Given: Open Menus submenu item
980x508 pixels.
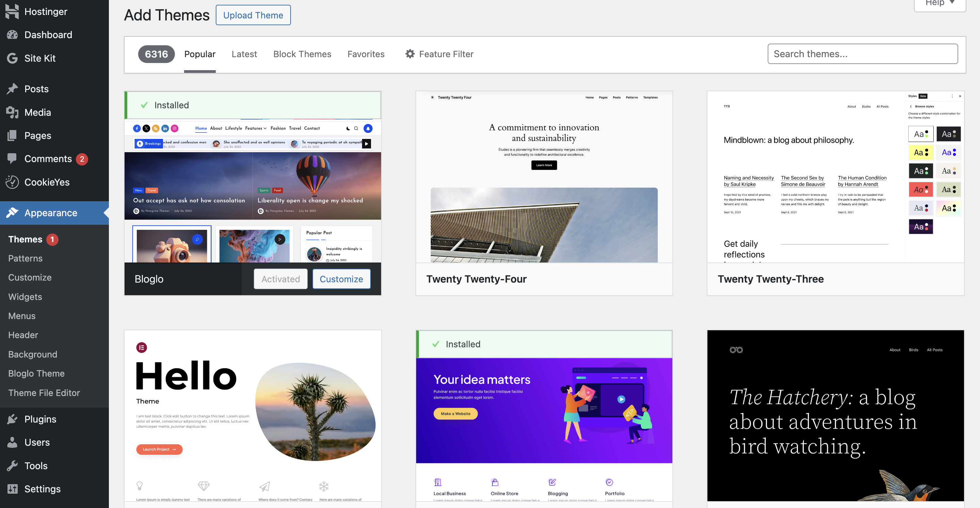Looking at the screenshot, I should [x=22, y=316].
